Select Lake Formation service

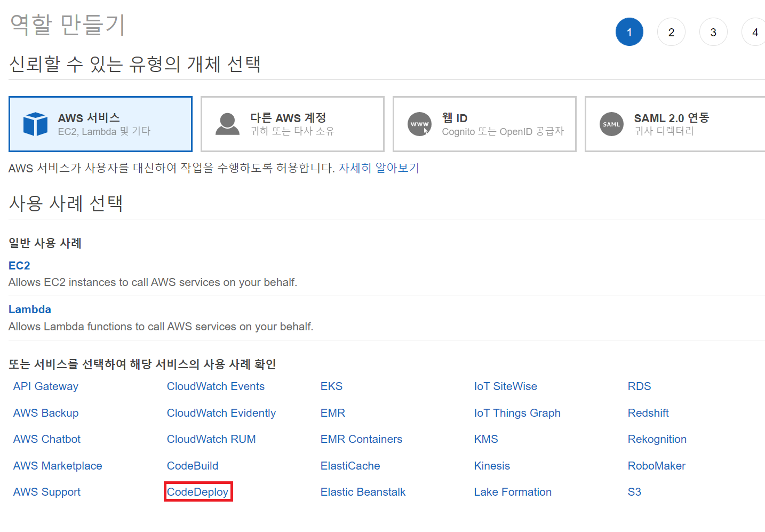pyautogui.click(x=513, y=492)
